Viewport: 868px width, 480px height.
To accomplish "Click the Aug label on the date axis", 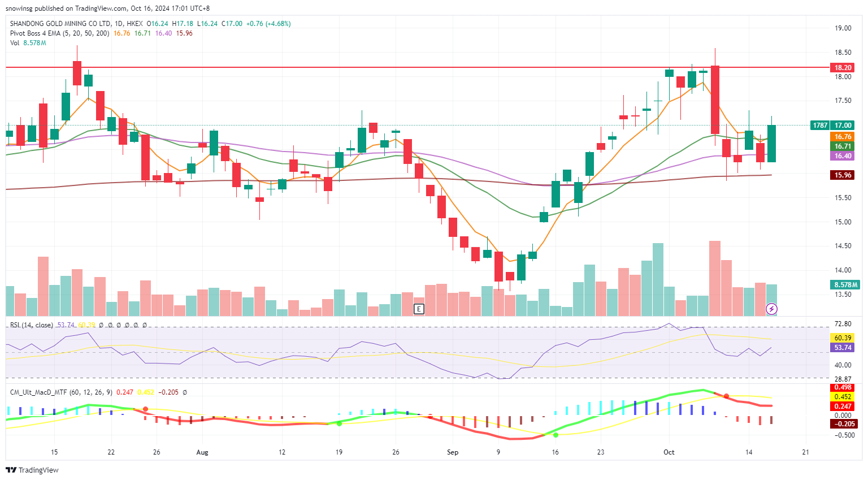I will pos(202,452).
